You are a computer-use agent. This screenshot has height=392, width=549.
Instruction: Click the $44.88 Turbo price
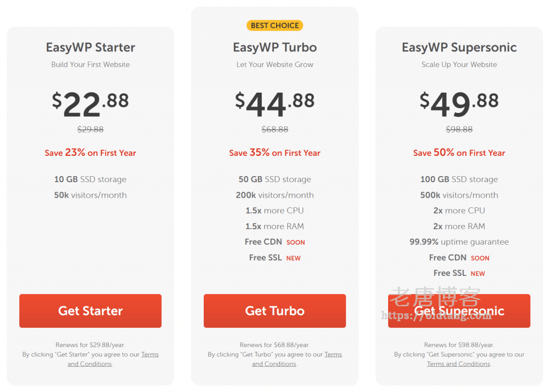click(275, 103)
